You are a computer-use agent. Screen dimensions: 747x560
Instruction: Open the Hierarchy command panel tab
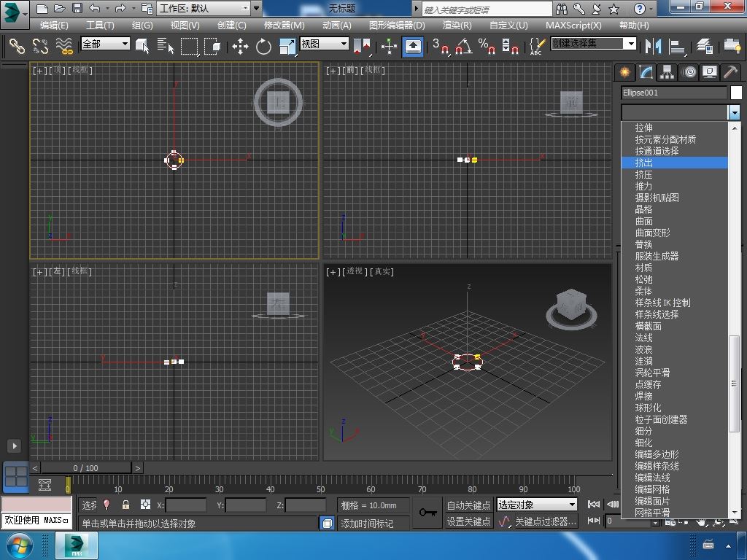click(667, 72)
